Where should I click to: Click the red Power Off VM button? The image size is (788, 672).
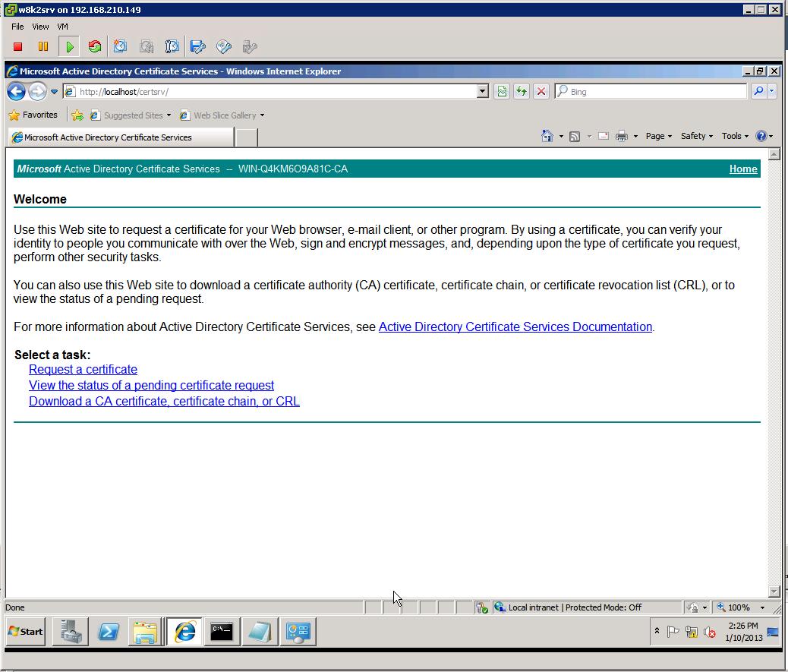[x=18, y=47]
